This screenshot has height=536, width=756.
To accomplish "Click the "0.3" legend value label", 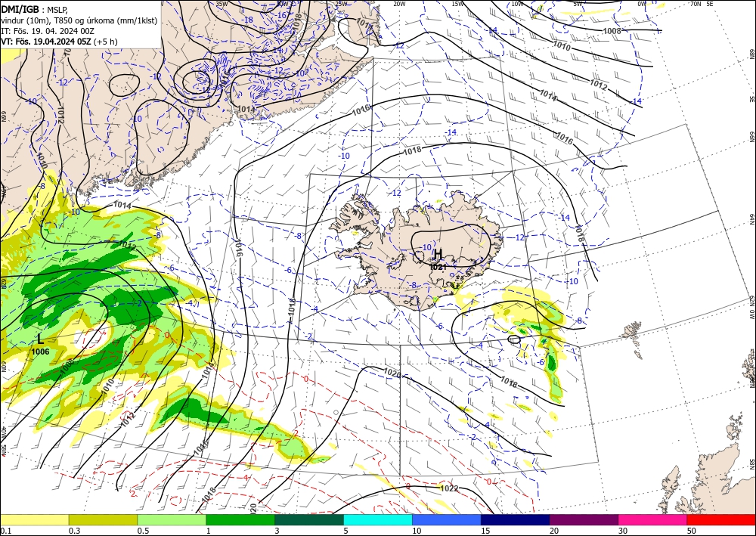I will point(74,531).
